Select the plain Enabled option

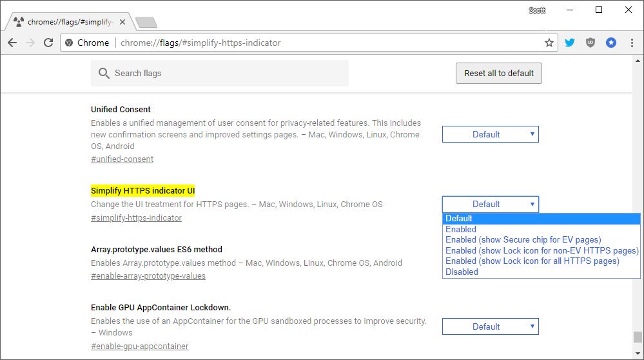(x=461, y=229)
